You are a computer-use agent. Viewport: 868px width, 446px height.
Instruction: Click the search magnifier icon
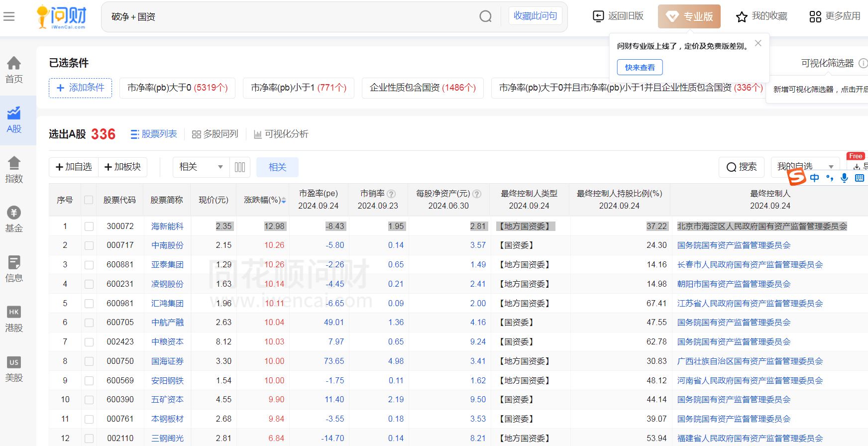click(485, 16)
